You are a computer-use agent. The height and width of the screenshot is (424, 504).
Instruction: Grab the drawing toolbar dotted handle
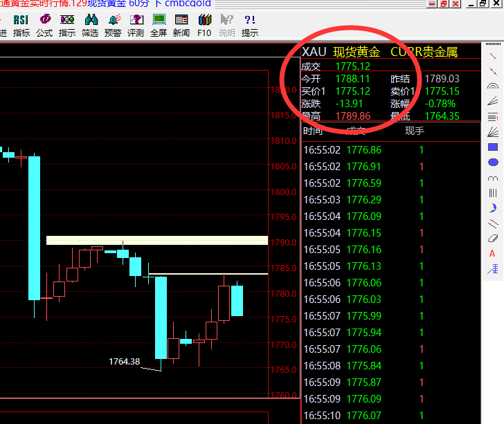tap(493, 44)
